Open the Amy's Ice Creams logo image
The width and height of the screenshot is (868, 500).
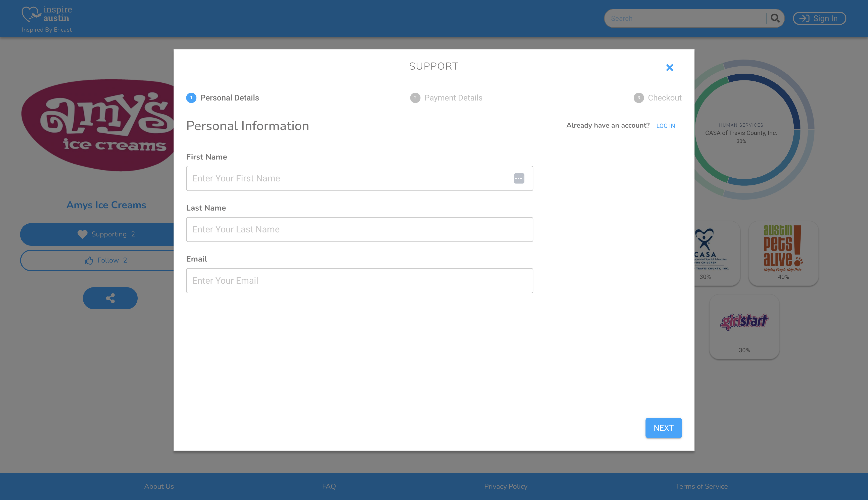97,125
